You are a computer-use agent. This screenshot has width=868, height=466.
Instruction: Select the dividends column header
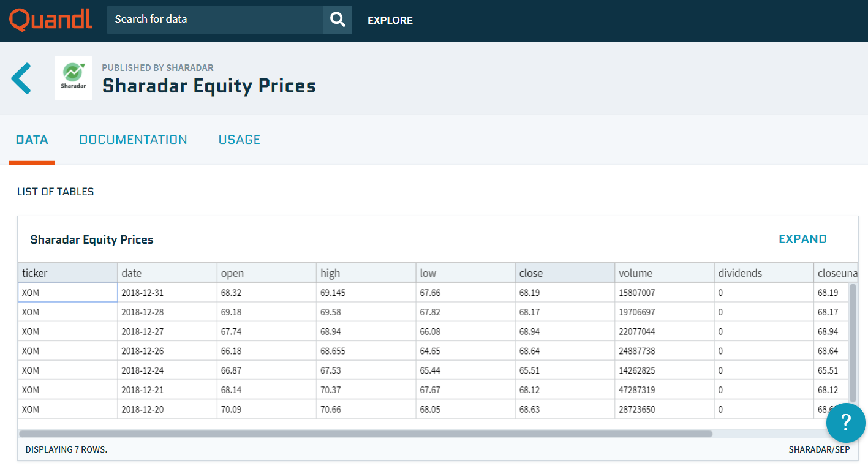pos(764,273)
